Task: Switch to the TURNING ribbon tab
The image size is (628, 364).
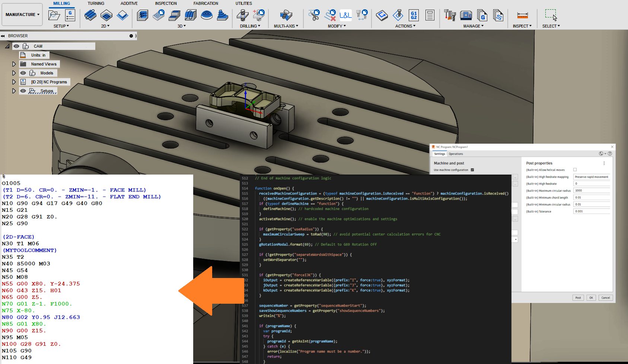Action: [x=96, y=3]
